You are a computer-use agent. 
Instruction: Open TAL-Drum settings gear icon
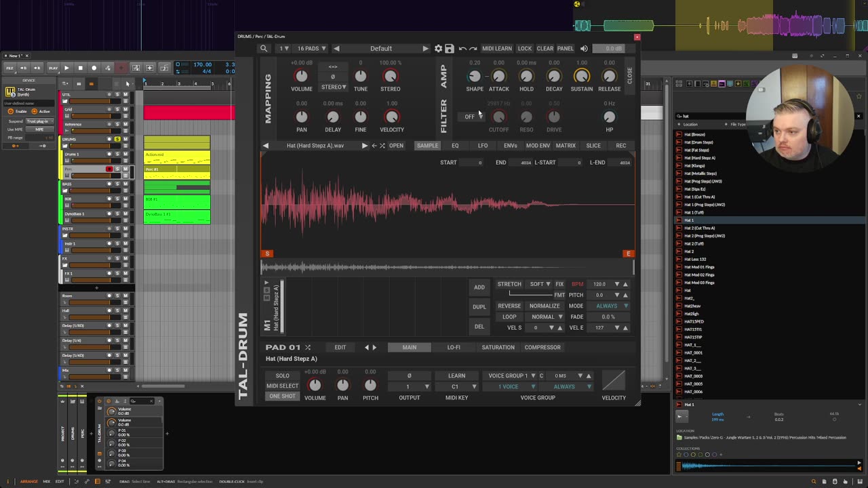pos(438,49)
